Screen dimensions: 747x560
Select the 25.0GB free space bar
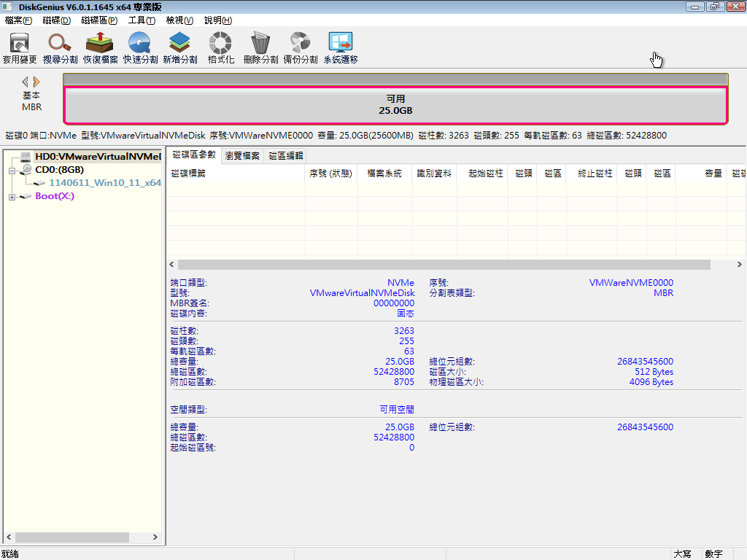pos(395,105)
